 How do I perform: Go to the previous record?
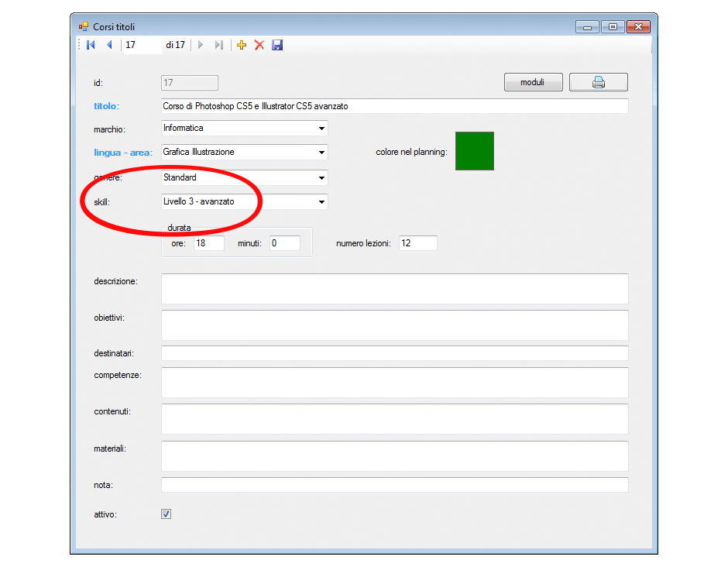pyautogui.click(x=109, y=45)
